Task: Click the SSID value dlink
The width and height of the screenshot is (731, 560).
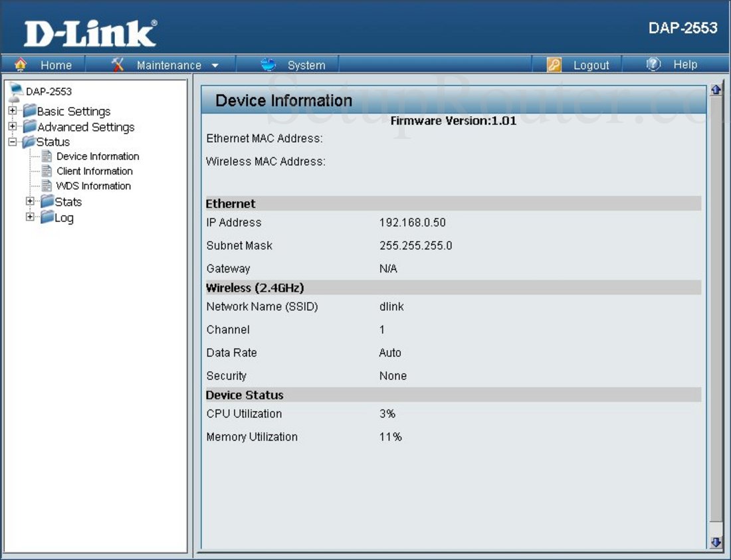Action: pyautogui.click(x=391, y=306)
